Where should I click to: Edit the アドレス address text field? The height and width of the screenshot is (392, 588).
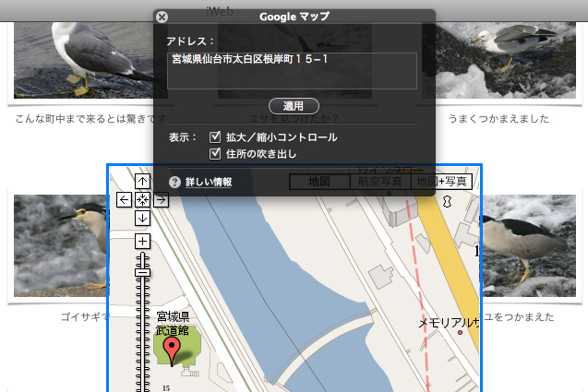292,71
